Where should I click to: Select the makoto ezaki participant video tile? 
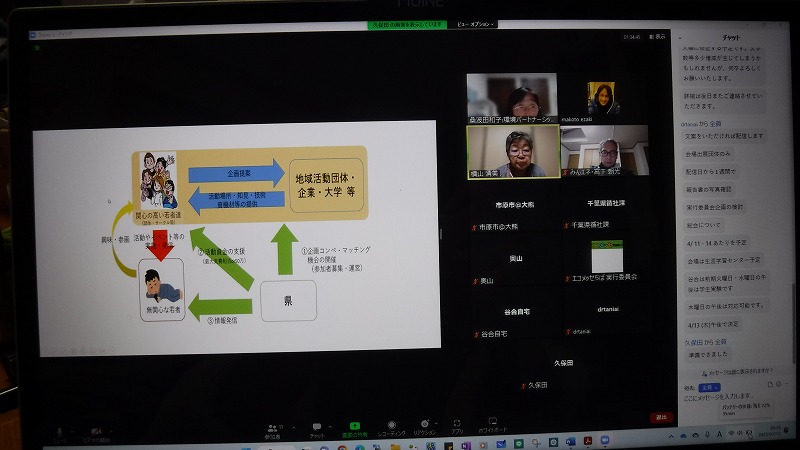604,98
